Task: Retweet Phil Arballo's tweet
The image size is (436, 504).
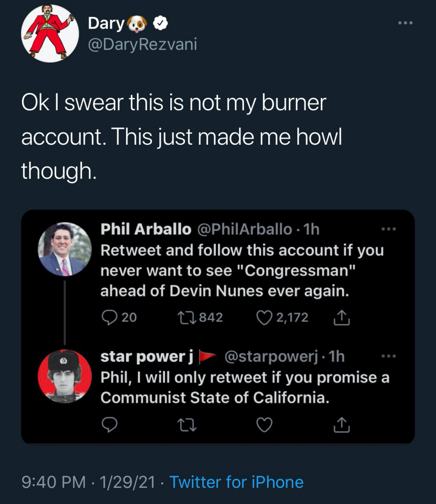Action: tap(188, 318)
